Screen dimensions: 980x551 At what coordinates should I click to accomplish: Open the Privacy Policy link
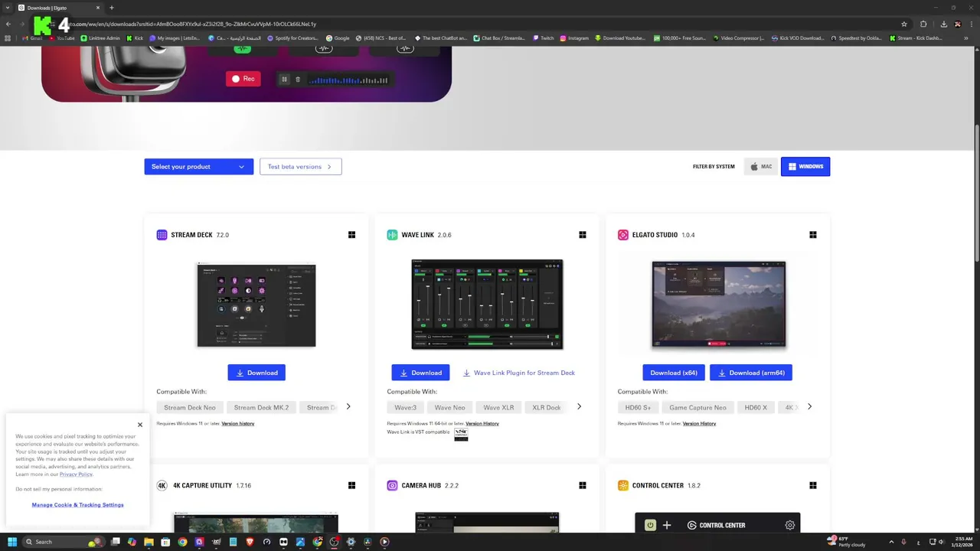[x=76, y=474]
